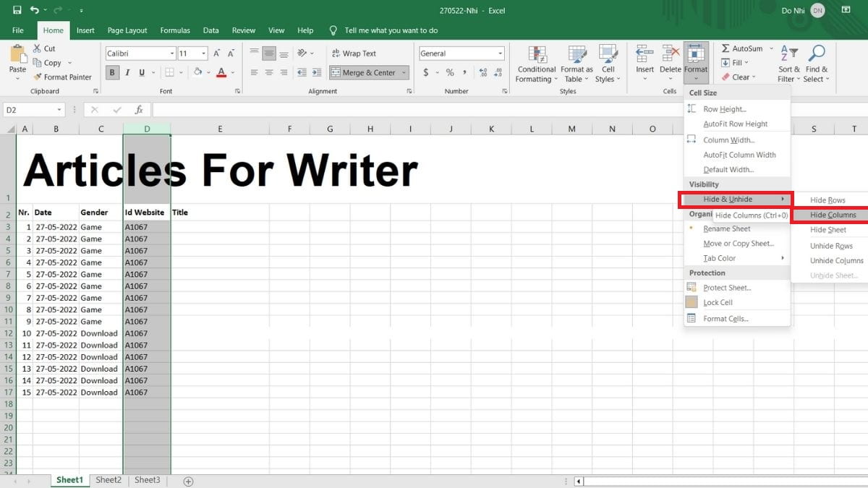Open Conditional Formatting options
868x488 pixels.
[x=536, y=64]
